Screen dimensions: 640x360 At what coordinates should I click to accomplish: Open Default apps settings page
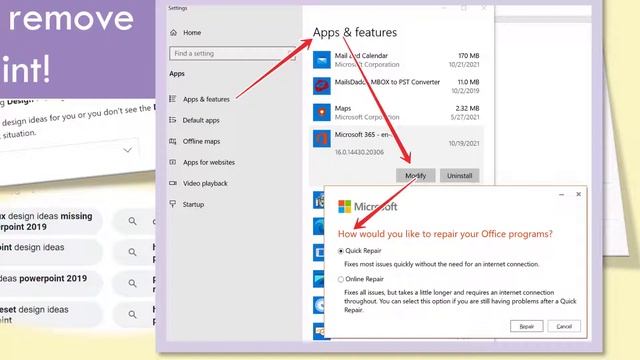(x=201, y=120)
